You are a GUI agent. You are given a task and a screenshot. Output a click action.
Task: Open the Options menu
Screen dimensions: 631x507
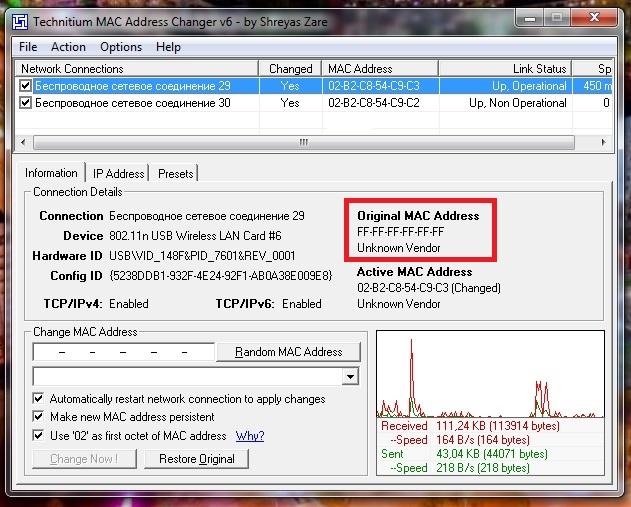coord(121,47)
